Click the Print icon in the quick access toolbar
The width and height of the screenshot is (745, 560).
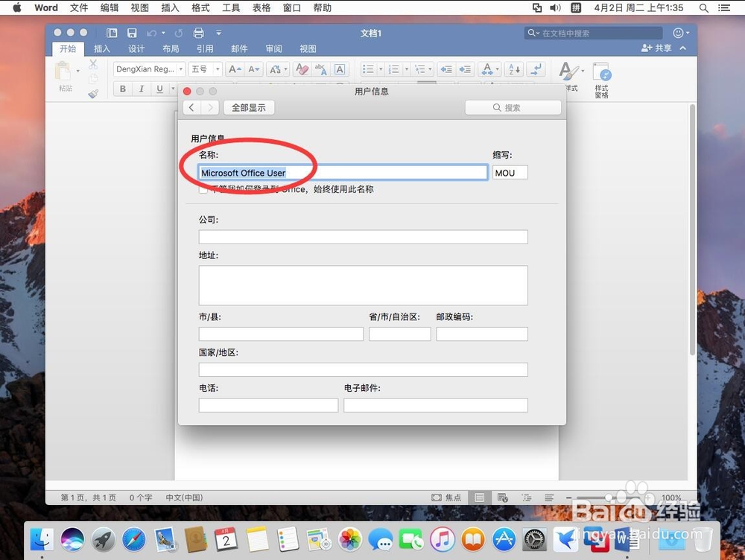[x=199, y=33]
